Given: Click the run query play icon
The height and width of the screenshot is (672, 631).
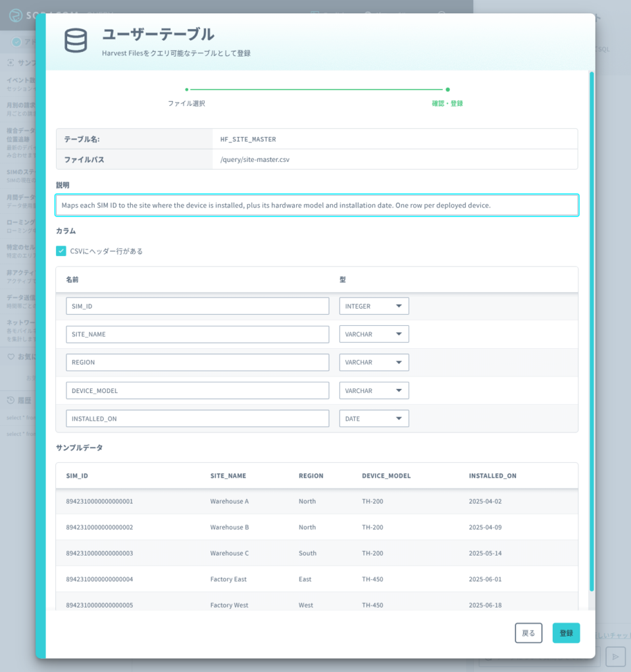Looking at the screenshot, I should pos(616,657).
